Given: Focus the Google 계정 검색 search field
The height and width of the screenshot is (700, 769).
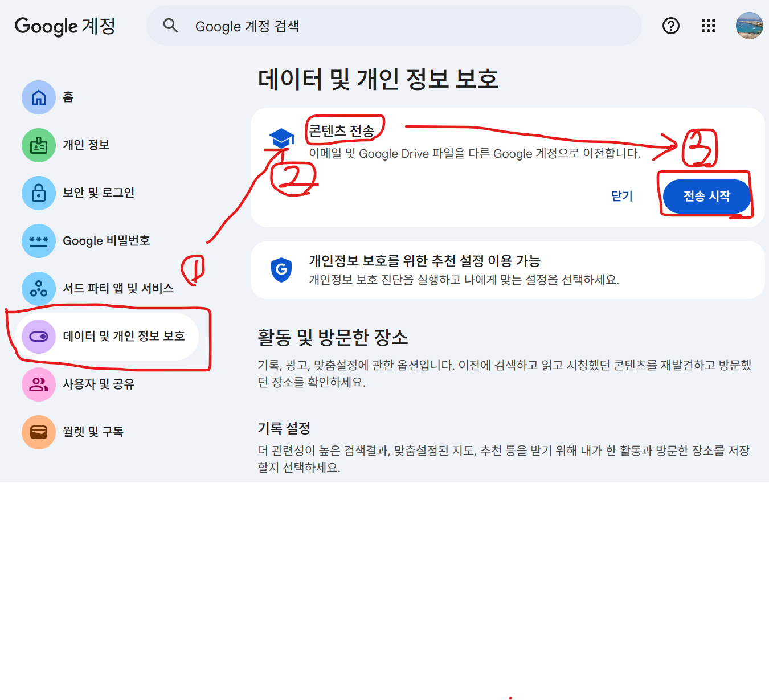Looking at the screenshot, I should pyautogui.click(x=394, y=26).
